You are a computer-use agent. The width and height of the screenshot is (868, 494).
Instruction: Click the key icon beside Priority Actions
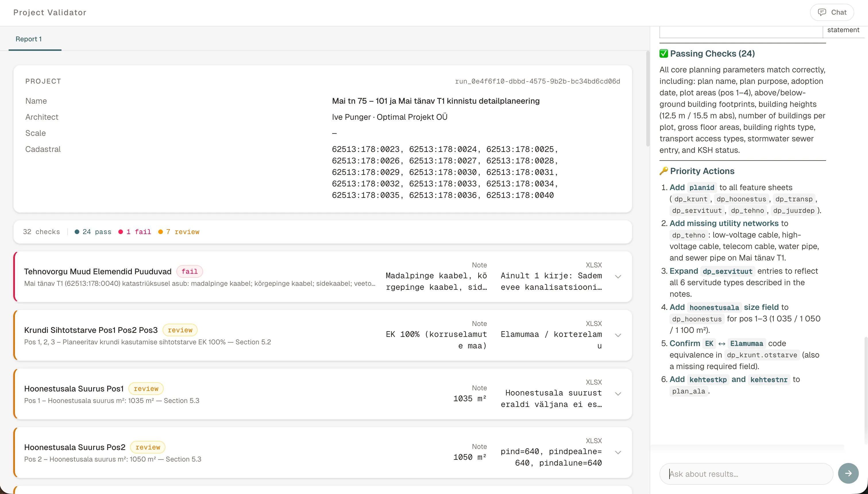(664, 171)
